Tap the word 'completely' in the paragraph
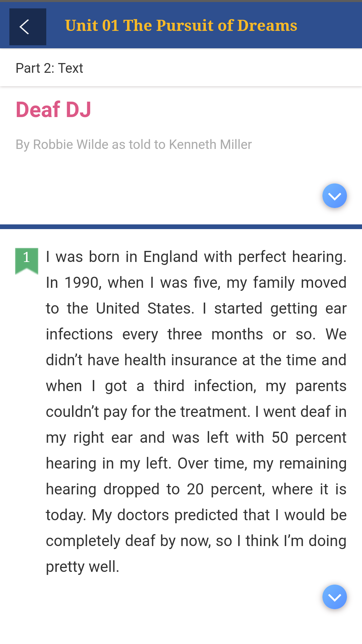The height and width of the screenshot is (644, 362). click(83, 541)
